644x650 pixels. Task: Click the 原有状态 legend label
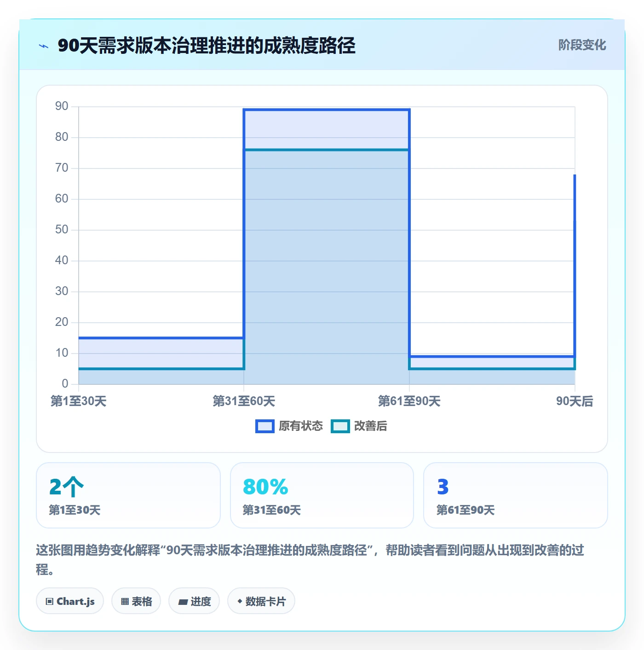300,426
